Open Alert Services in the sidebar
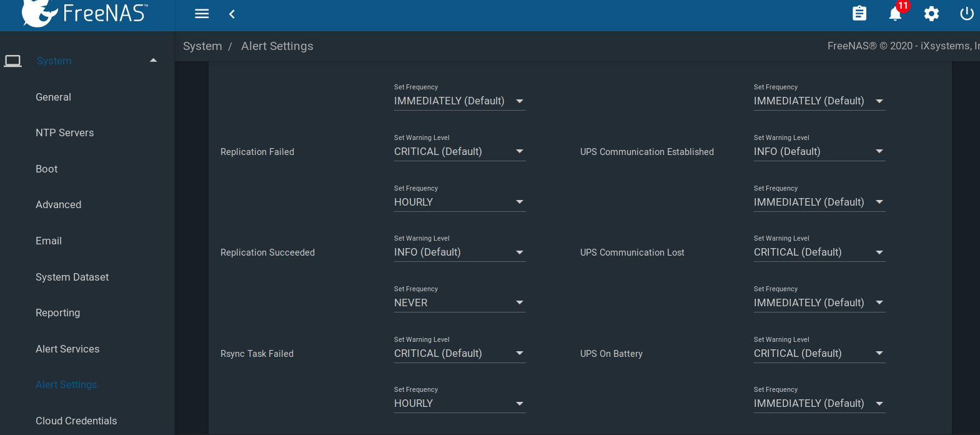 click(67, 349)
